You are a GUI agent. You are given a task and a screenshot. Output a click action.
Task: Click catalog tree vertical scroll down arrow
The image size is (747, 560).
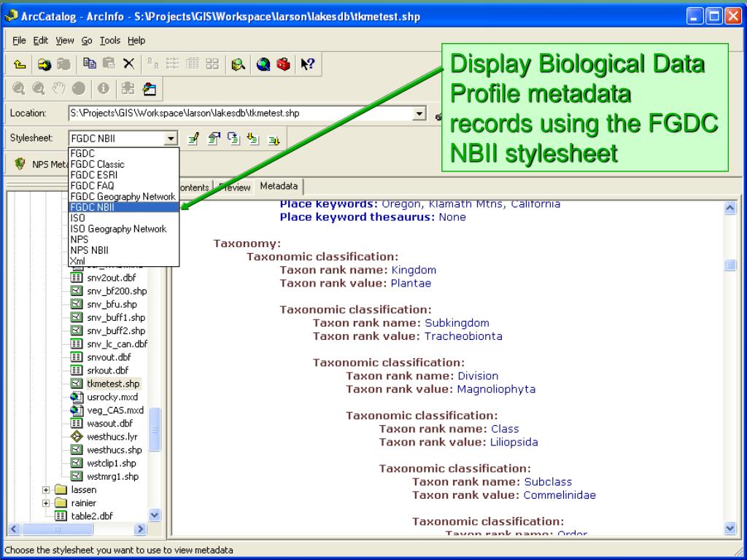[x=155, y=515]
